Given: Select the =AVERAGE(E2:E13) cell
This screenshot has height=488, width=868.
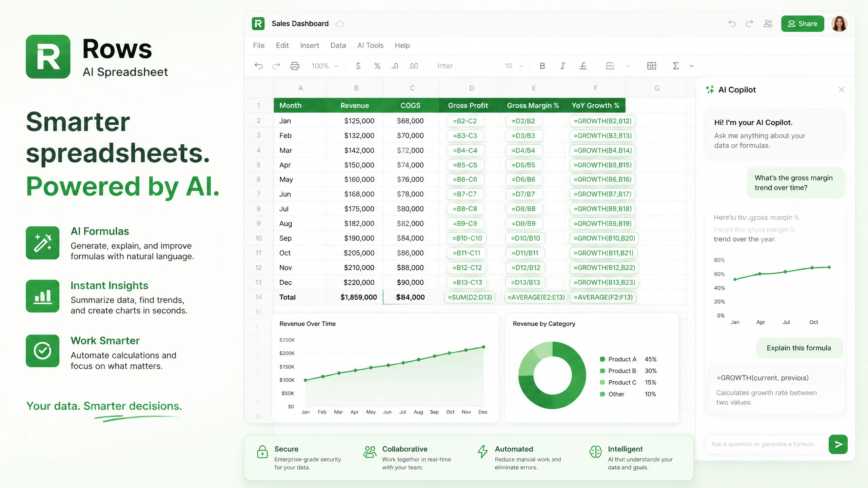Looking at the screenshot, I should click(536, 297).
